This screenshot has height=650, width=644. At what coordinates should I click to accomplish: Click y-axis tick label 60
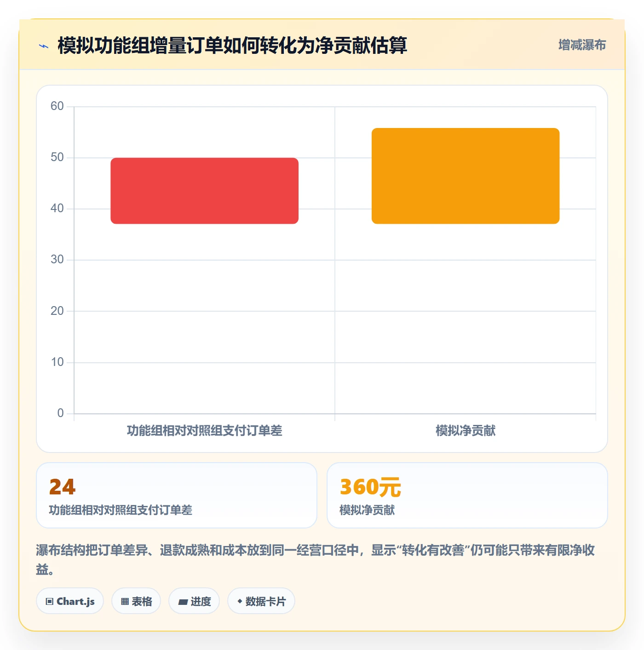[x=57, y=106]
